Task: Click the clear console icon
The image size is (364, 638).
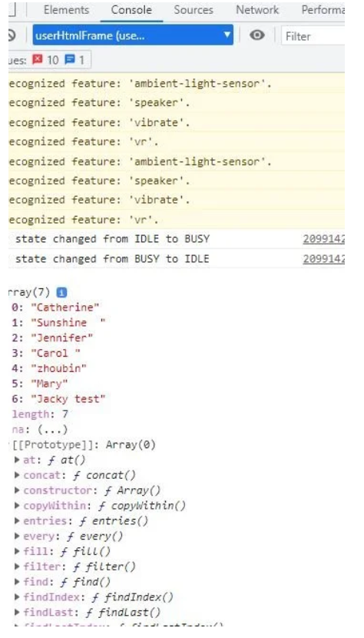Action: tap(12, 35)
